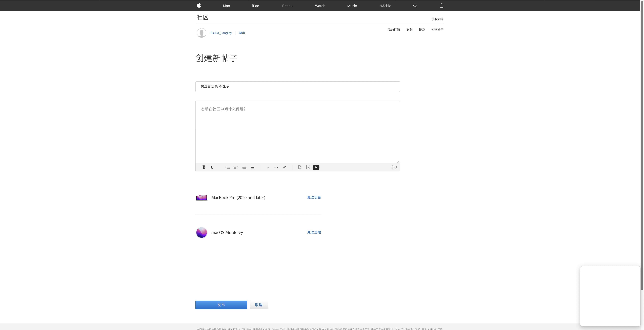Viewport: 644px width, 330px height.
Task: Open the 浏览 community tab
Action: [x=409, y=30]
